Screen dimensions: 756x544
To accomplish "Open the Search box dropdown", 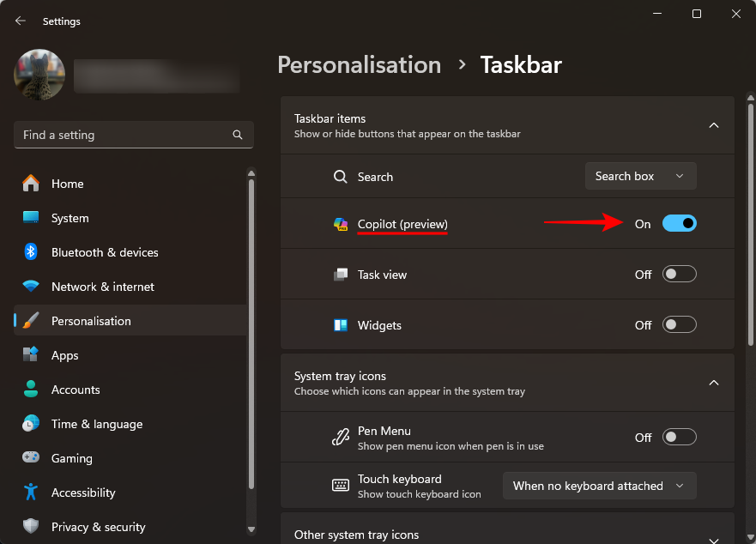I will pos(640,176).
